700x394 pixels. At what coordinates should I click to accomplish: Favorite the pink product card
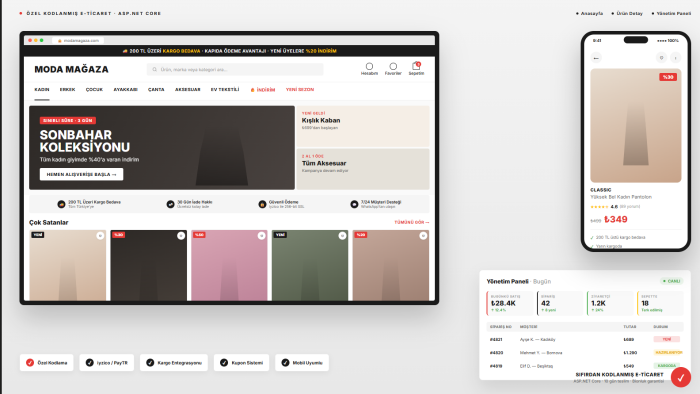pos(262,236)
